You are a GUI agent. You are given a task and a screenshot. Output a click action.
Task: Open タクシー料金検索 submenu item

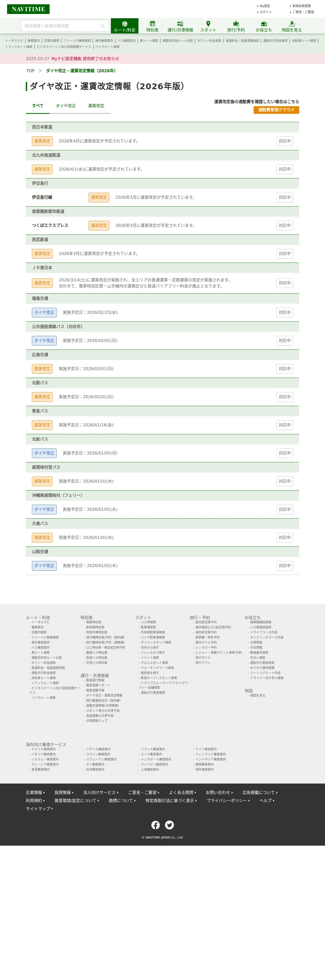209,41
